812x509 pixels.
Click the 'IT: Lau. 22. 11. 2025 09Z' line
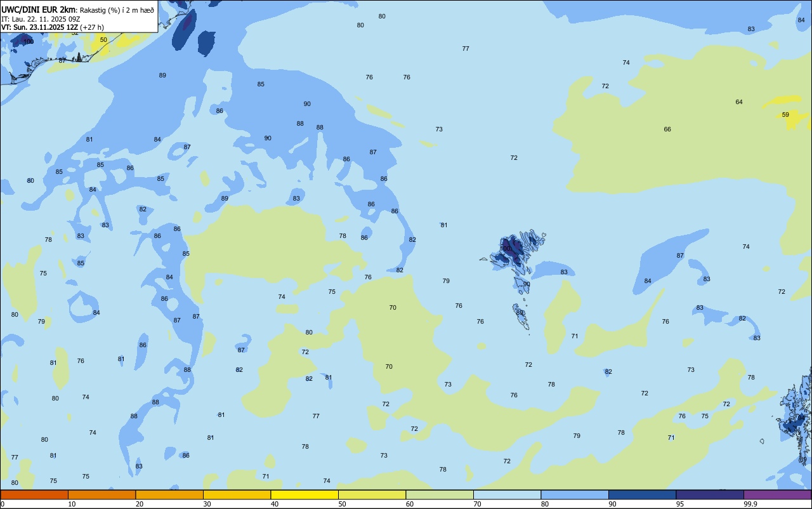coord(41,19)
